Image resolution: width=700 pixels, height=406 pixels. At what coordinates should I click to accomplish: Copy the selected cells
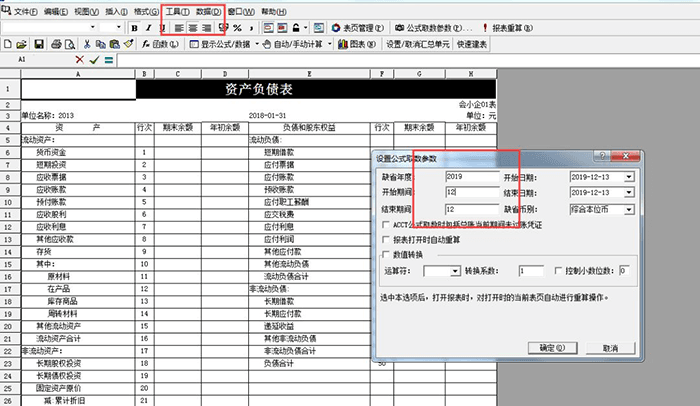pos(101,44)
